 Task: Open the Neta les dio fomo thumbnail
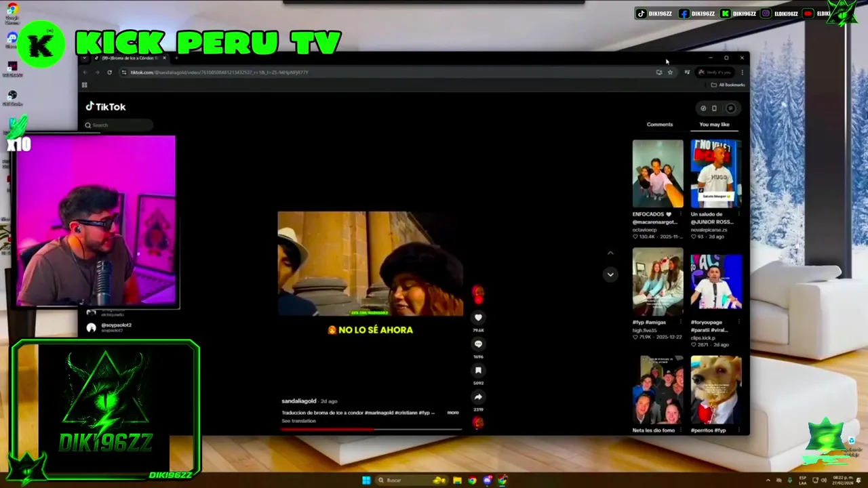tap(658, 390)
